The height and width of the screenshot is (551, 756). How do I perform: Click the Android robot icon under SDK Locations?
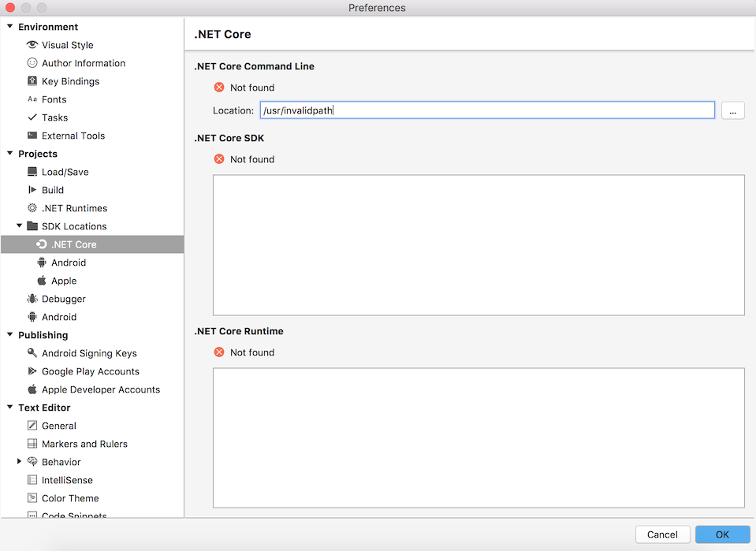[x=42, y=262]
